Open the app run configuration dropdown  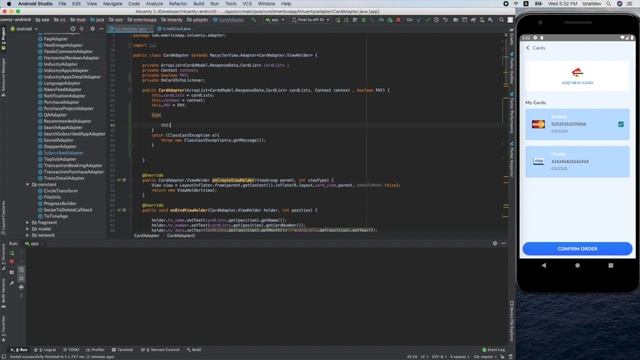pyautogui.click(x=275, y=20)
